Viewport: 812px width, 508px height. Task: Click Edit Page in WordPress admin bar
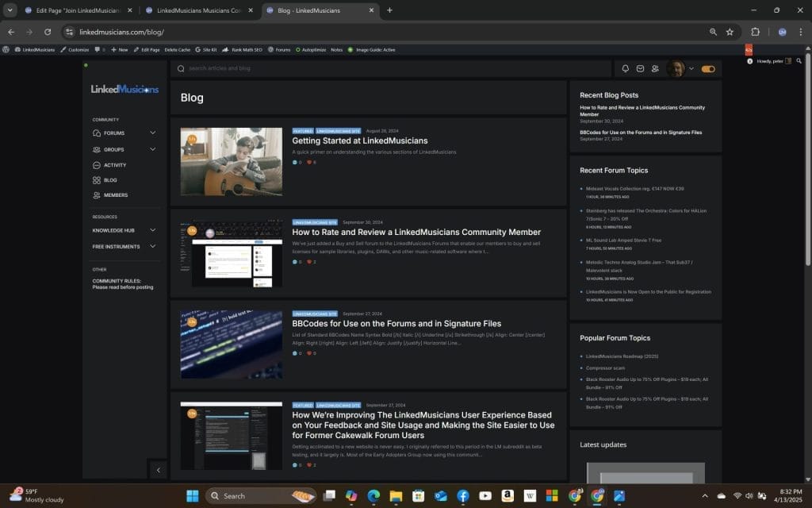[x=146, y=50]
